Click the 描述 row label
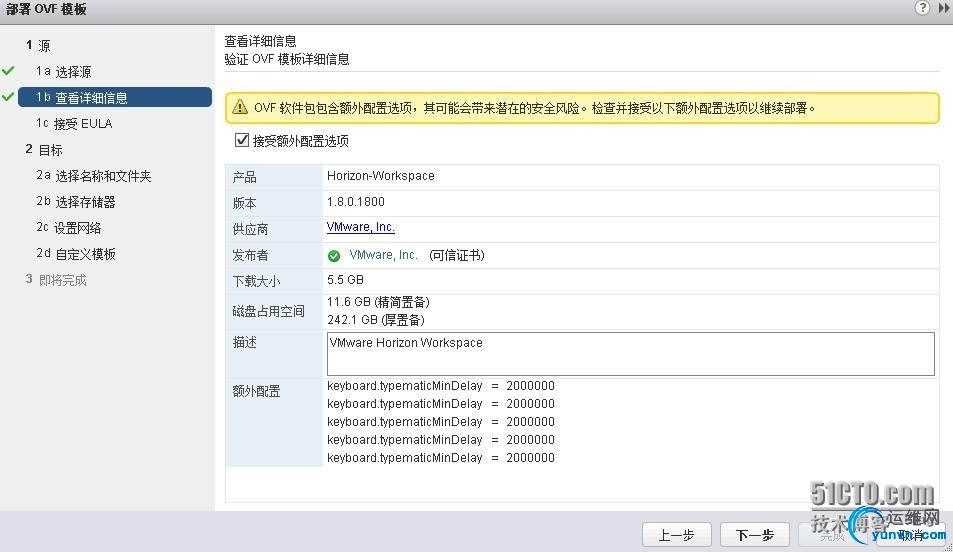953x552 pixels. click(244, 342)
